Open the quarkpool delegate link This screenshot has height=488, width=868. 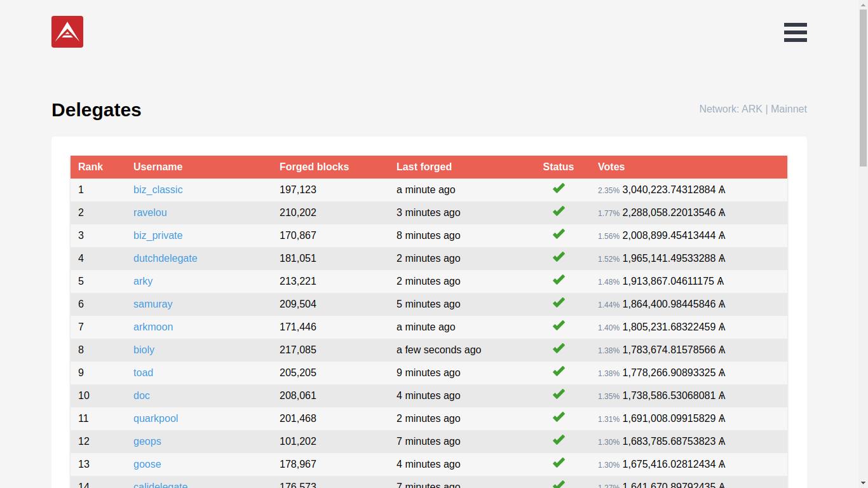(156, 419)
